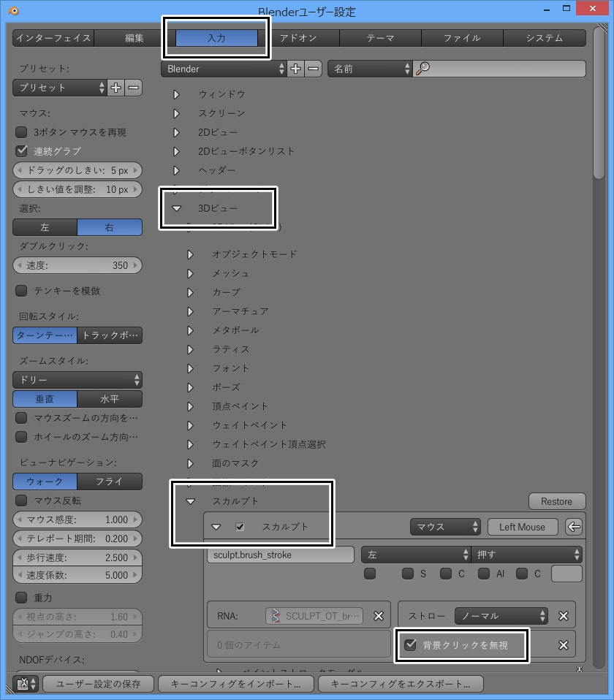Switch to the インターフェイス tab
The width and height of the screenshot is (614, 700).
pos(53,38)
